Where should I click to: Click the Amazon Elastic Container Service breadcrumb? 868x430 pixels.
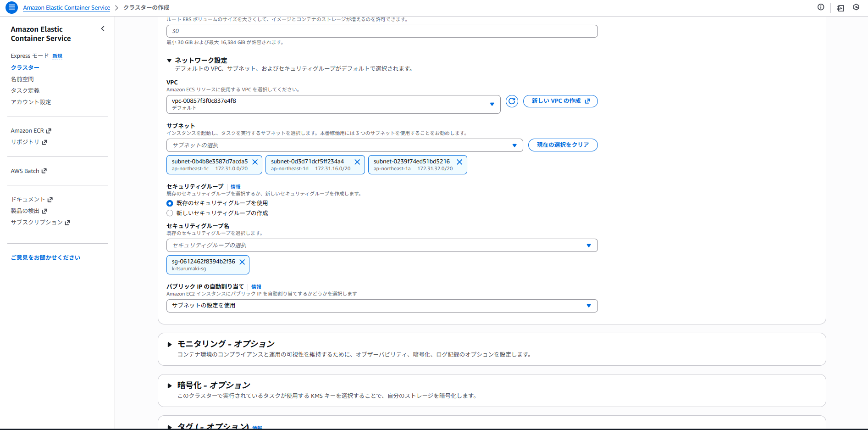pyautogui.click(x=66, y=8)
